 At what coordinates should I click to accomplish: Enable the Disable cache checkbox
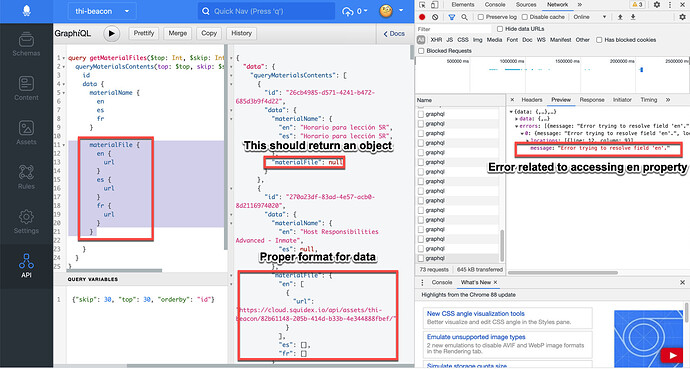coord(525,17)
